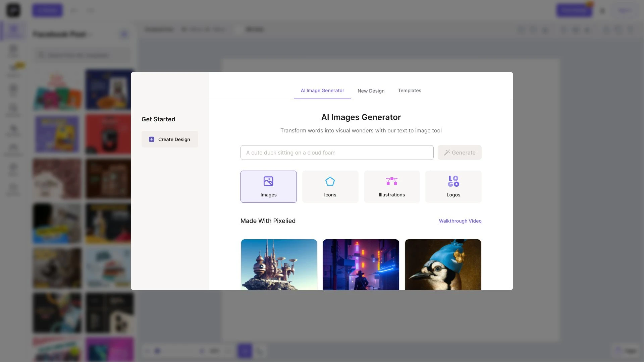Switch to the New Design tab
Viewport: 644px width, 362px height.
[x=371, y=90]
